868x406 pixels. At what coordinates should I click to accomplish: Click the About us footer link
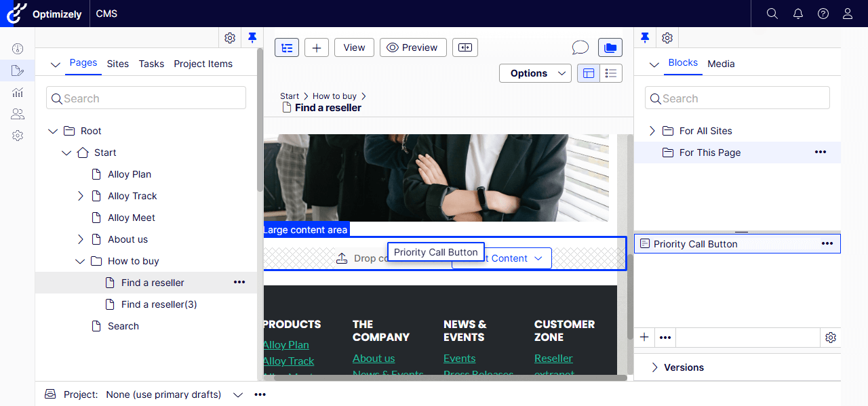(x=373, y=358)
